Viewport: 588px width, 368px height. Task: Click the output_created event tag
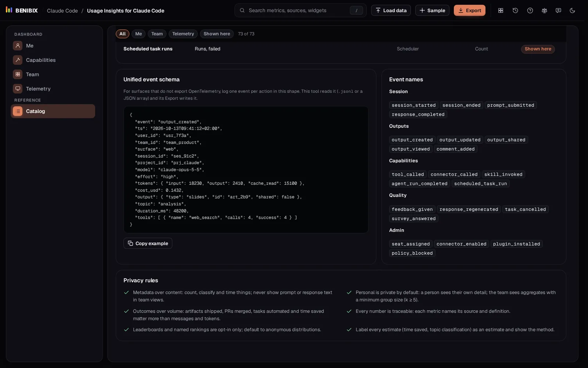click(x=412, y=140)
